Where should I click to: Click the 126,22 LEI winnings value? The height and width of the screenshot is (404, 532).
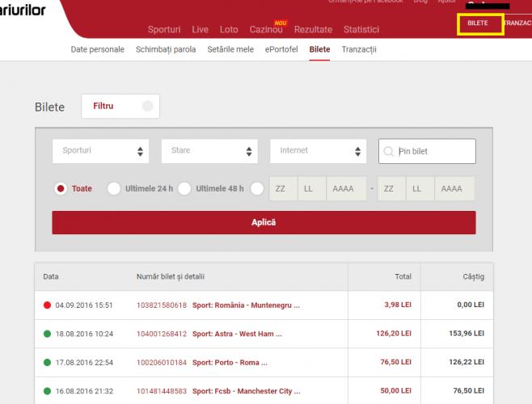(467, 362)
